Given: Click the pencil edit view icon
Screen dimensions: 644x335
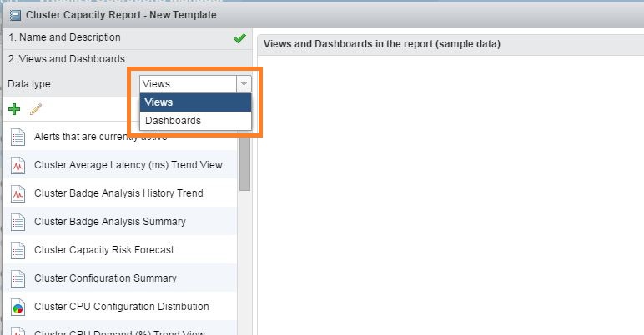Looking at the screenshot, I should click(x=35, y=109).
